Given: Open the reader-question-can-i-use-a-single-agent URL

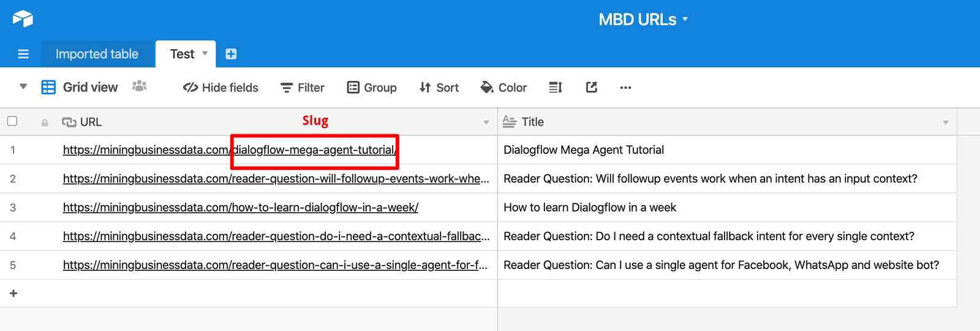Looking at the screenshot, I should tap(276, 265).
